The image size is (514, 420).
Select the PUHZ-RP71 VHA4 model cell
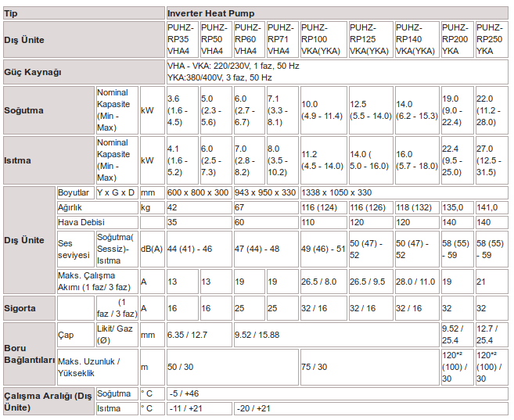click(282, 39)
